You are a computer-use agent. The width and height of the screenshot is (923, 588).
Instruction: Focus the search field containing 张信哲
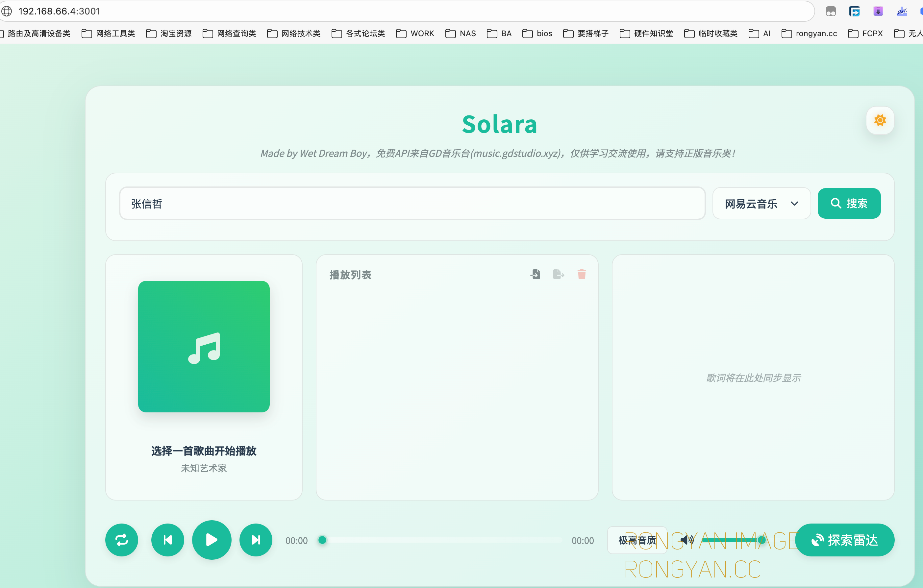pos(412,203)
